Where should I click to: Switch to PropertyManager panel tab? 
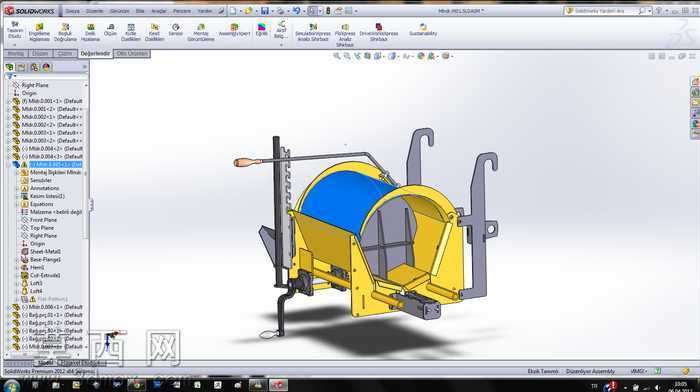21,67
